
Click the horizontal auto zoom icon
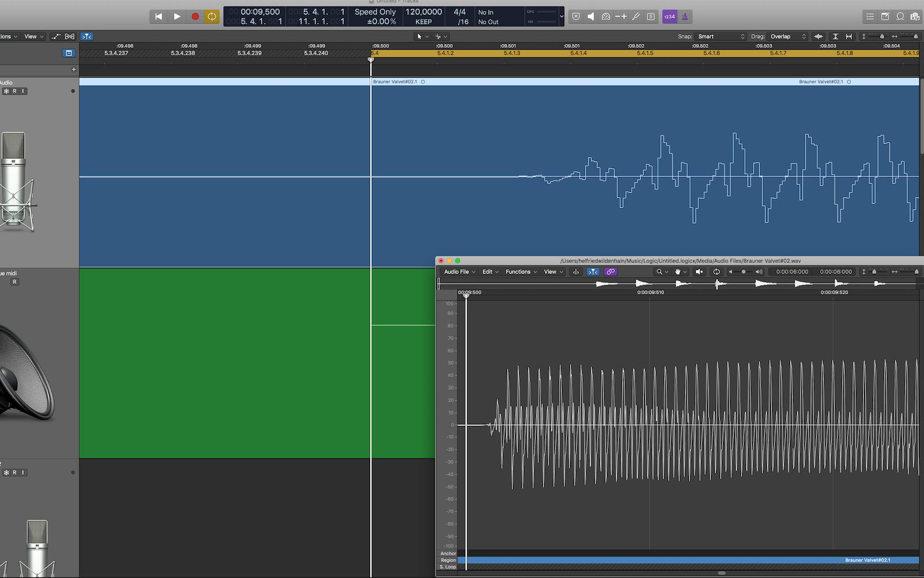pyautogui.click(x=849, y=36)
